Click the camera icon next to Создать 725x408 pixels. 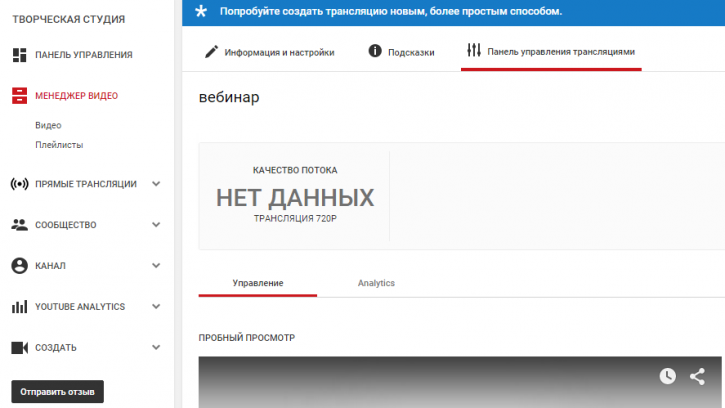19,347
